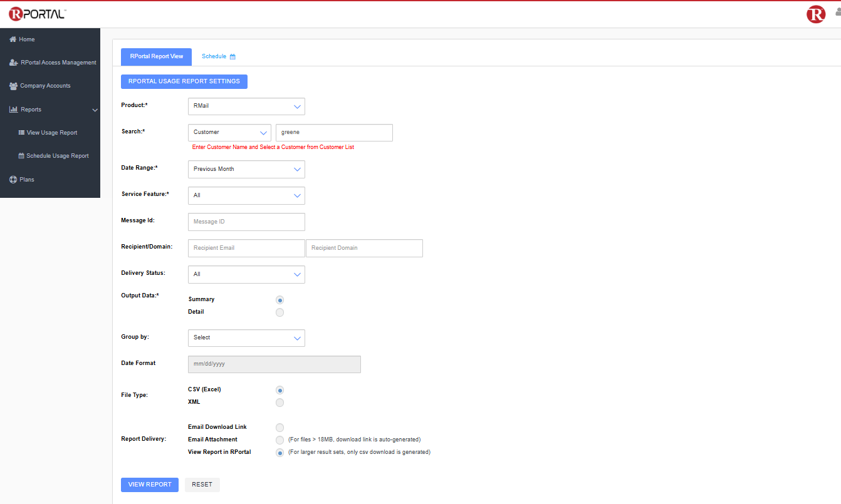
Task: Collapse the Reports menu chevron
Action: [95, 110]
